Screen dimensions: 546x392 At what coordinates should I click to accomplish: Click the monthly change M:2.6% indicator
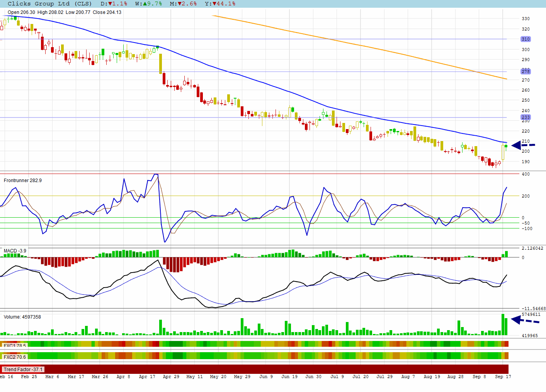(183, 3)
